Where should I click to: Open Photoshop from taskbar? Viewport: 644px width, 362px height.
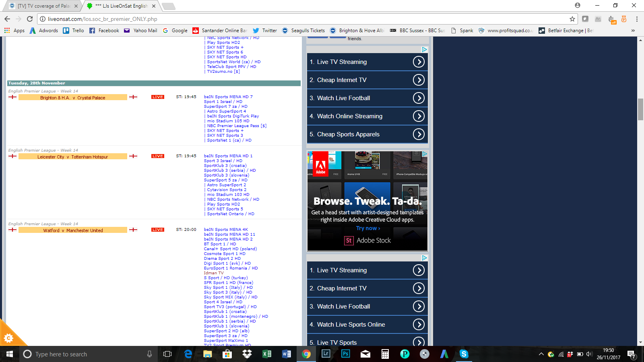click(345, 354)
